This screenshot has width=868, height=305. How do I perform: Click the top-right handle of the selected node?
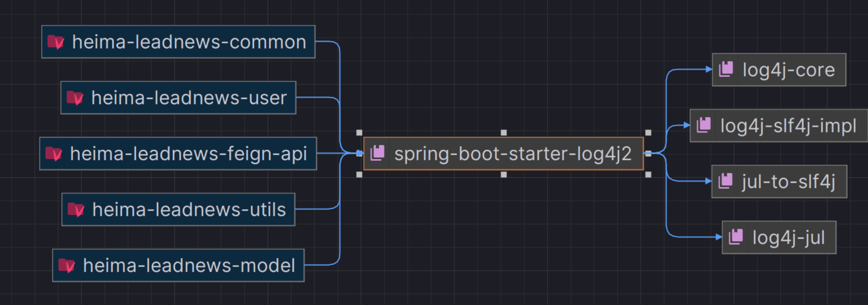point(648,133)
